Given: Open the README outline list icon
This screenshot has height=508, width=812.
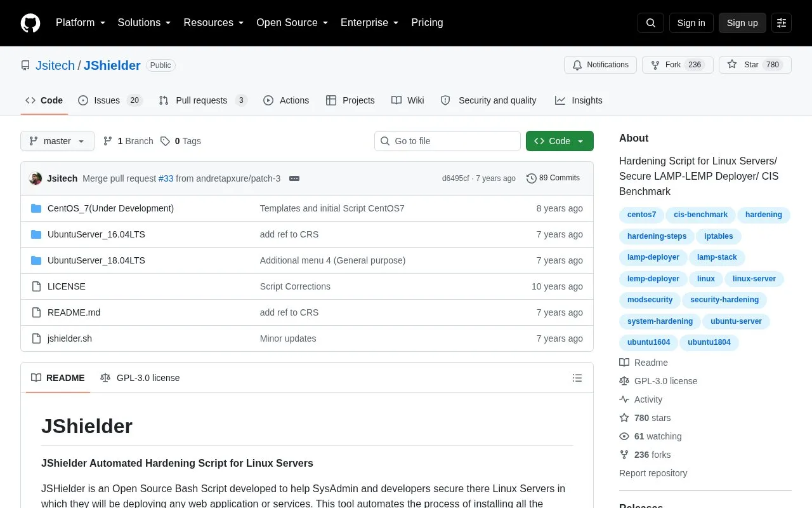Looking at the screenshot, I should [x=577, y=378].
